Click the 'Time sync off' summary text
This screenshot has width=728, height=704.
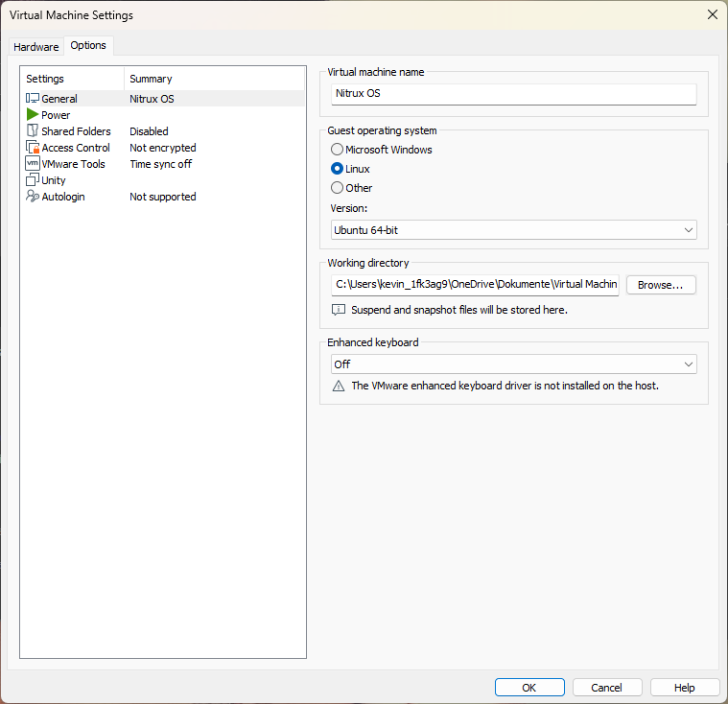tap(160, 164)
